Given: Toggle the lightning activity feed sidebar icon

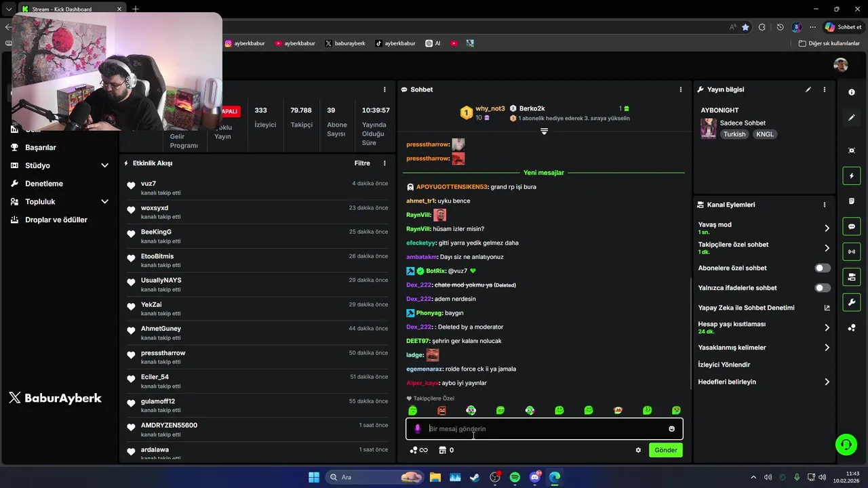Looking at the screenshot, I should (852, 176).
